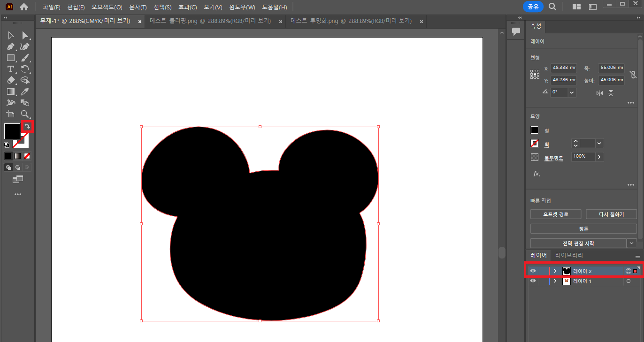Select the Gradient tool
This screenshot has width=644, height=342.
coord(10,92)
